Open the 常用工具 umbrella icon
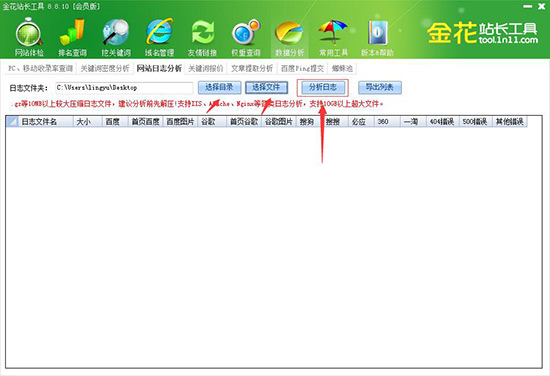 (333, 37)
